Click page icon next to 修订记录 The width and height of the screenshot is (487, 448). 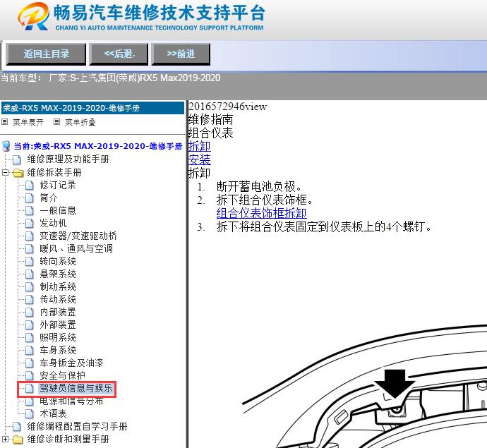coord(30,186)
